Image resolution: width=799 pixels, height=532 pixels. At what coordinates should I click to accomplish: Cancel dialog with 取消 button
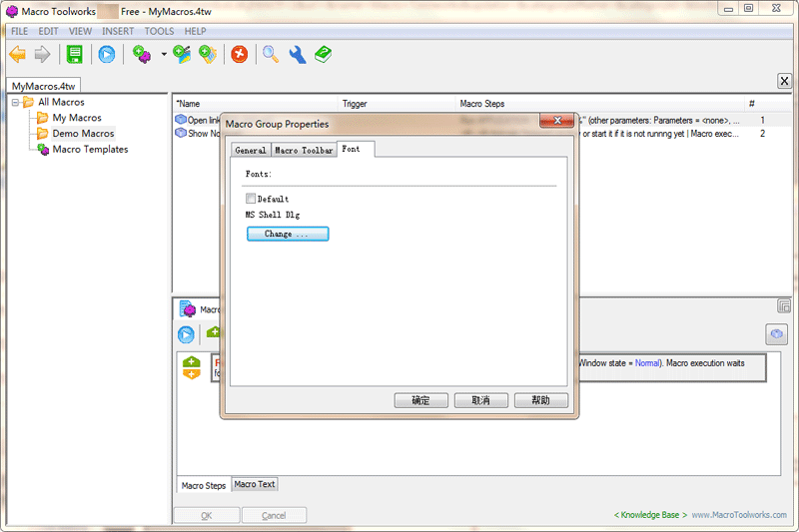(481, 400)
